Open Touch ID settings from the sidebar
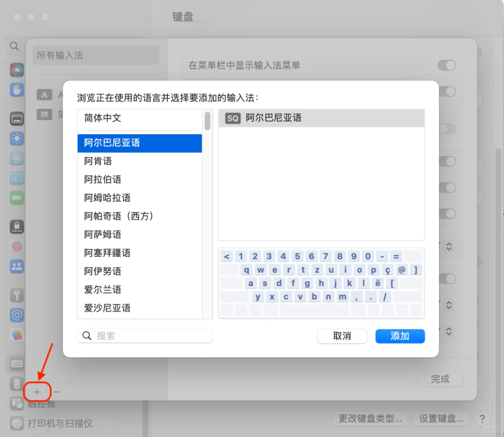504x437 pixels. click(17, 246)
